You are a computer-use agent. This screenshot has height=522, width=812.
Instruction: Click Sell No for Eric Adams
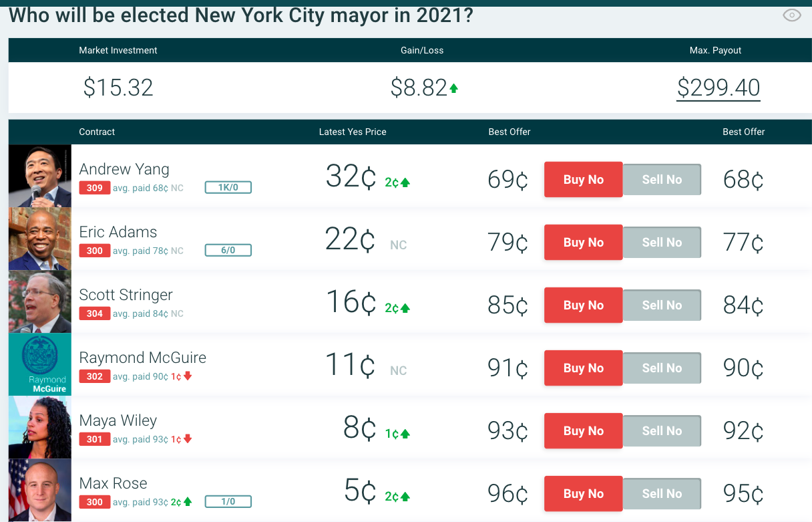click(x=662, y=243)
